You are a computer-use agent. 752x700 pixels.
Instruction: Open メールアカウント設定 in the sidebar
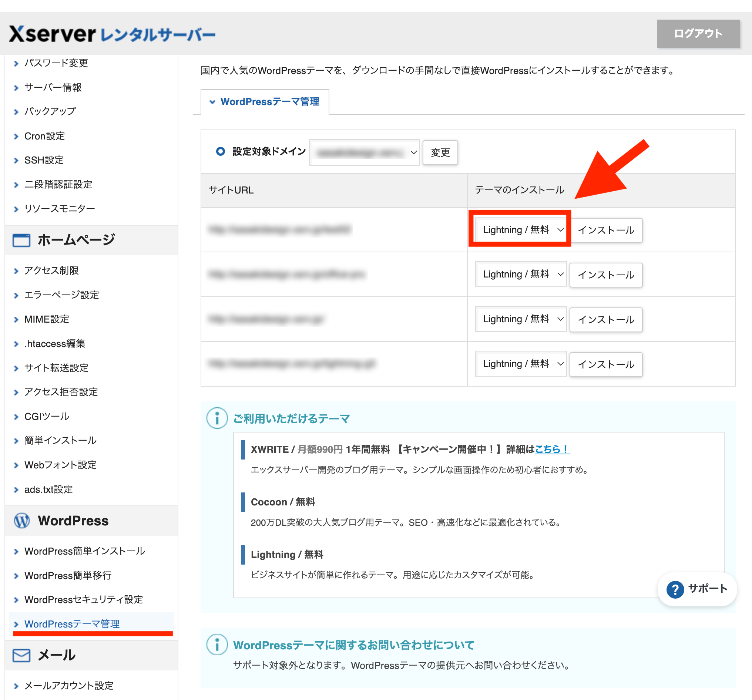coord(69,686)
